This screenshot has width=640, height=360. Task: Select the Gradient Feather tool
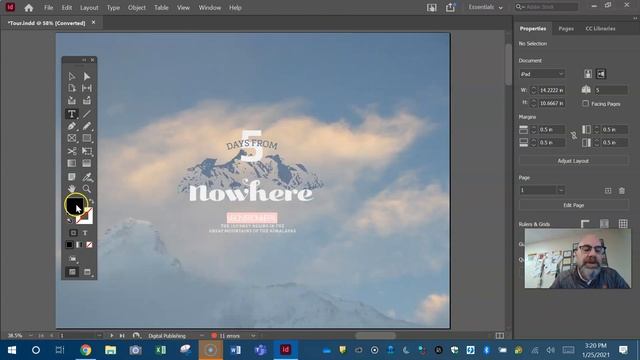click(x=87, y=163)
